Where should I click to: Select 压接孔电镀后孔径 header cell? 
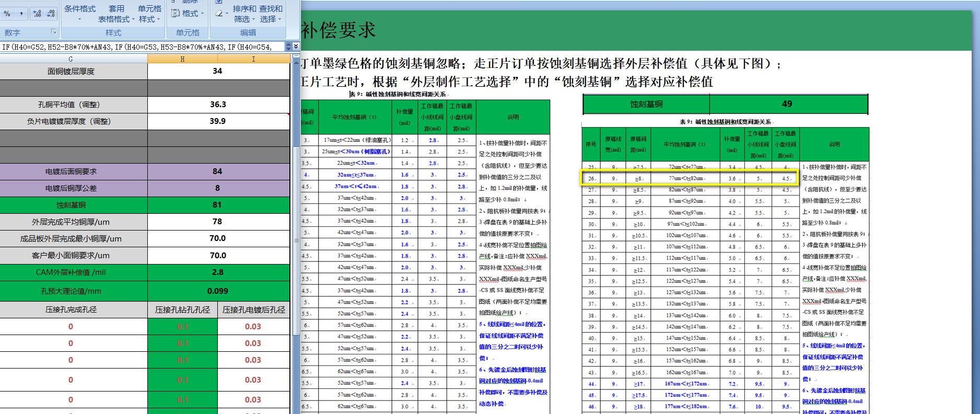point(253,309)
